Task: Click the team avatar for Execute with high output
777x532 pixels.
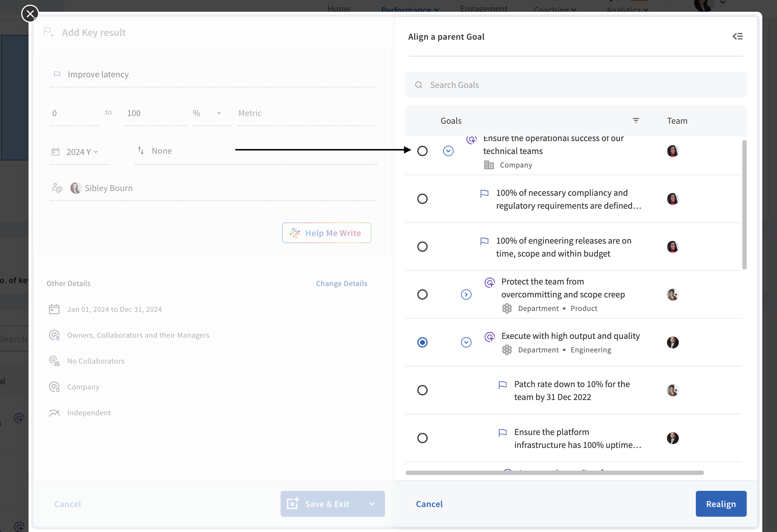Action: [x=673, y=342]
